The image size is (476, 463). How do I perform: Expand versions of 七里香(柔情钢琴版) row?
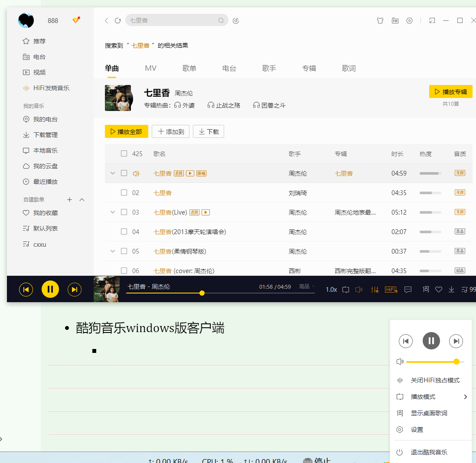[x=113, y=251]
